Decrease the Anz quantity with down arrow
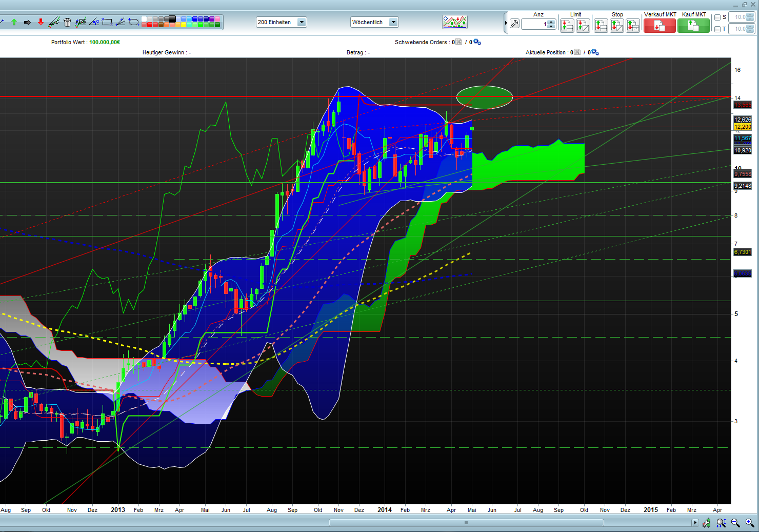 [551, 26]
